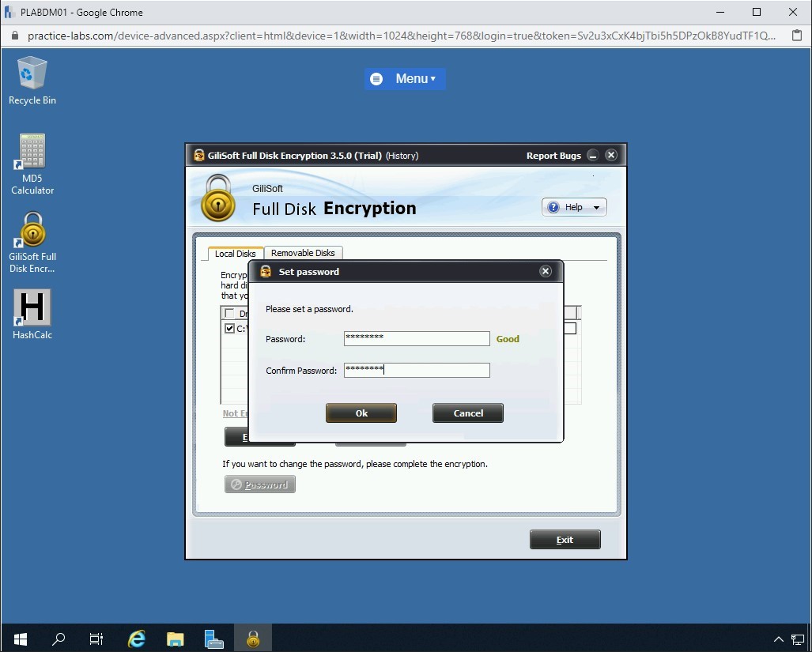Click into the Confirm Password field
812x652 pixels.
tap(417, 370)
